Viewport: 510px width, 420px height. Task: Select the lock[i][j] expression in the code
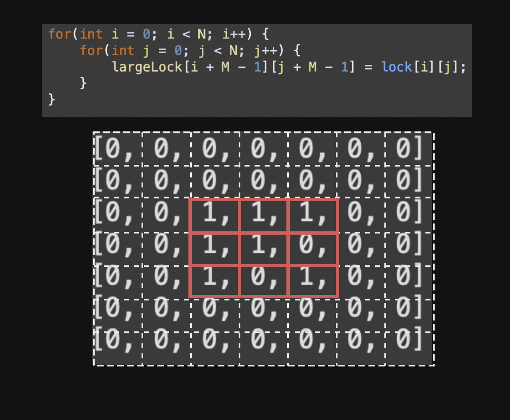[420, 67]
